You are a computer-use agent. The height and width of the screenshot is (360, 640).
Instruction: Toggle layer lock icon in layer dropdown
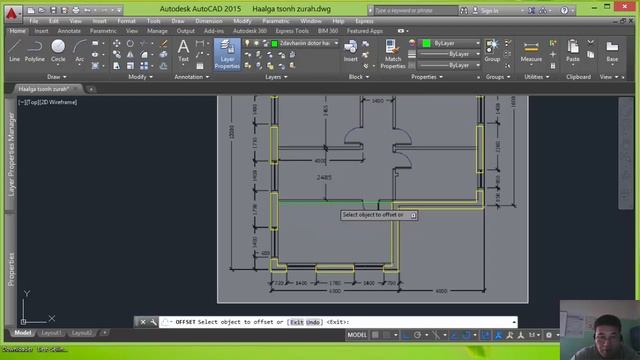coord(265,43)
